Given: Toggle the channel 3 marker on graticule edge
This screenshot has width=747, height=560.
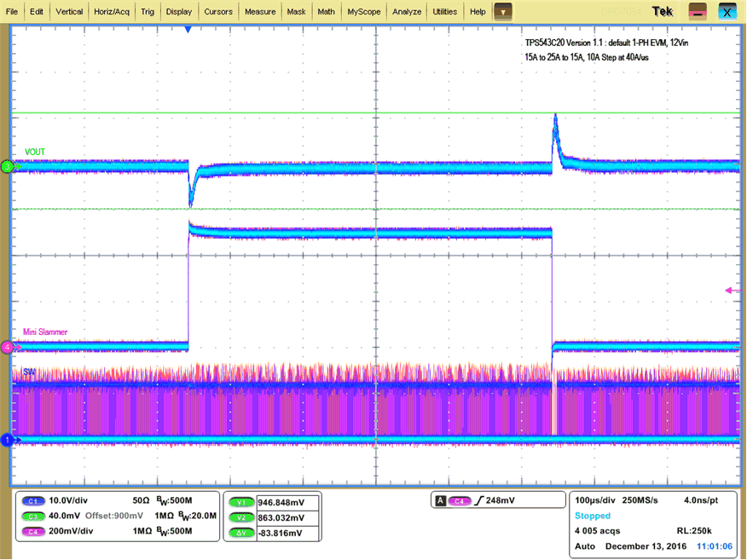Looking at the screenshot, I should point(7,167).
